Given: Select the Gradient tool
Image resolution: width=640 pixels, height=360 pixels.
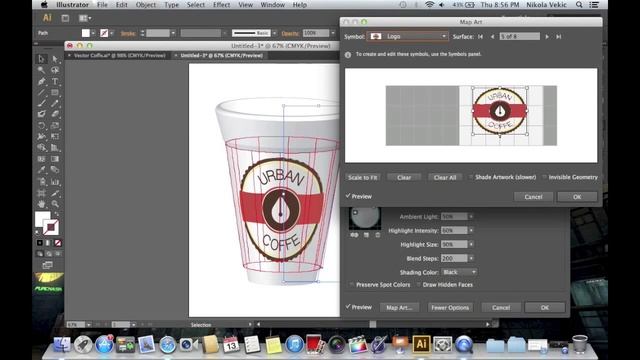Looking at the screenshot, I should (x=55, y=159).
